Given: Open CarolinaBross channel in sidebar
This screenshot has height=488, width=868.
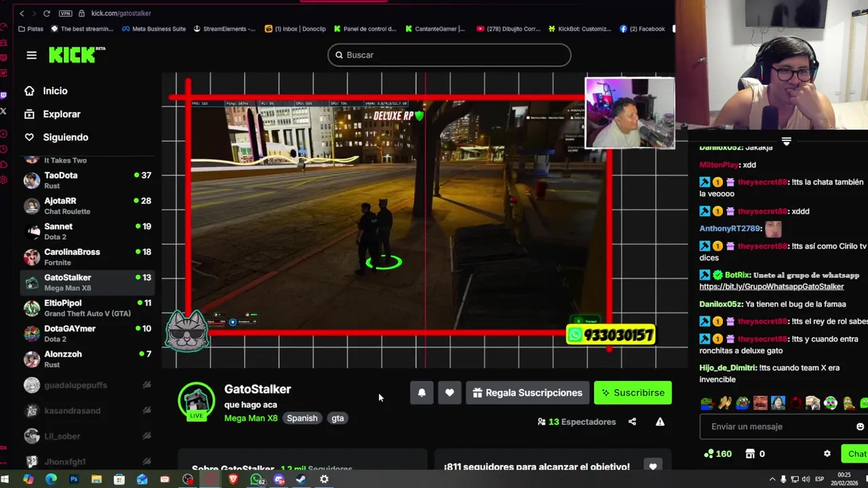Looking at the screenshot, I should point(88,257).
